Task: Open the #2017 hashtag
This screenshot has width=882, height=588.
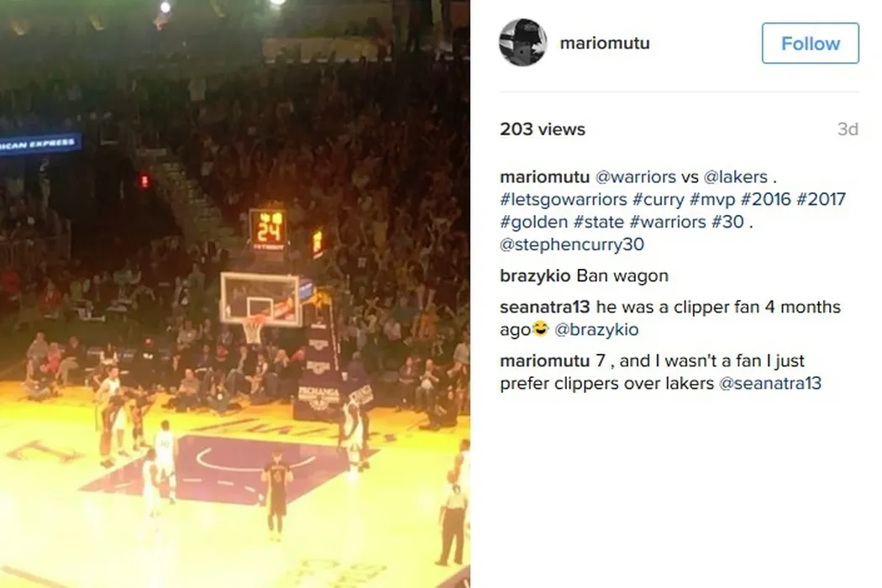Action: [821, 199]
